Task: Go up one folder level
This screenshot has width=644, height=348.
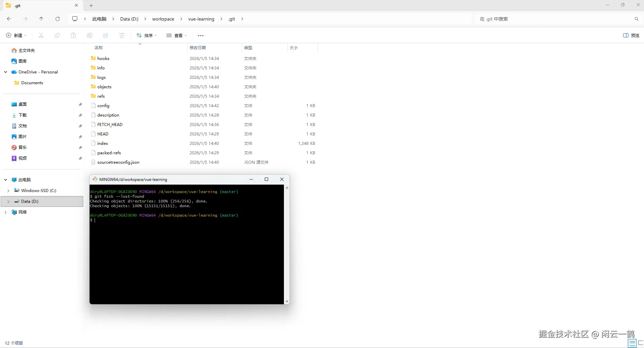Action: click(41, 19)
